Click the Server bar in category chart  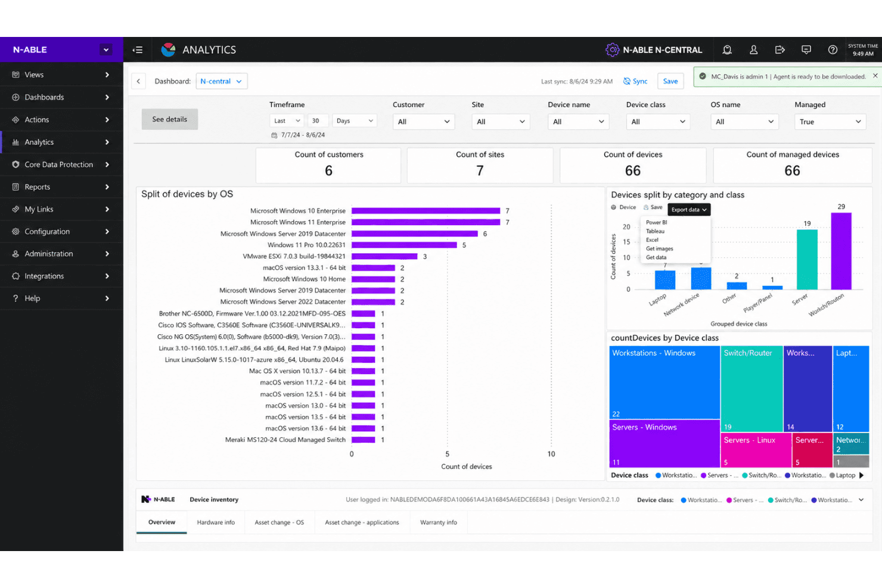coord(807,259)
